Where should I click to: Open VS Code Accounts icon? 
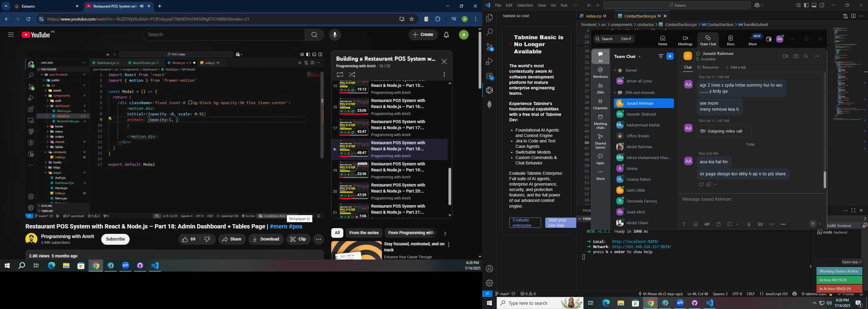pos(489,269)
